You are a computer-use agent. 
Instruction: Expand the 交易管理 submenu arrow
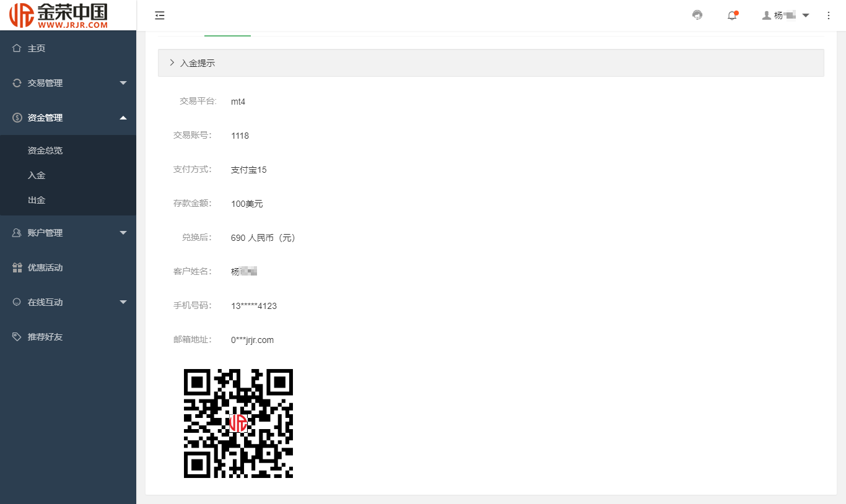point(123,83)
